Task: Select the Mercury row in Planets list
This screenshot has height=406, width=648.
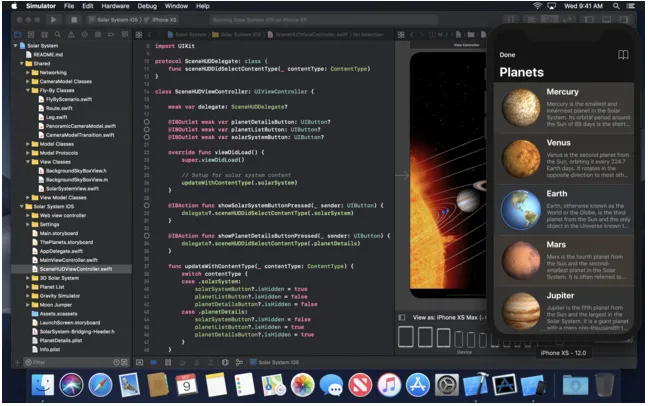Action: tap(564, 107)
